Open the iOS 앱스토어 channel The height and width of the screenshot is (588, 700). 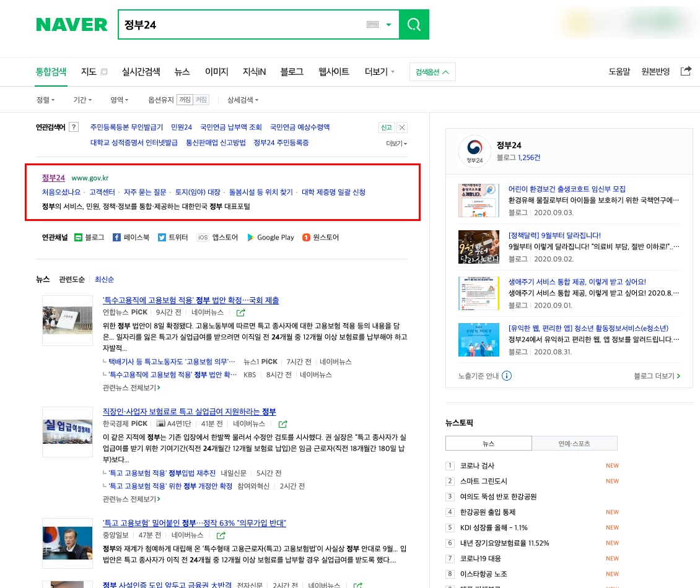(217, 237)
